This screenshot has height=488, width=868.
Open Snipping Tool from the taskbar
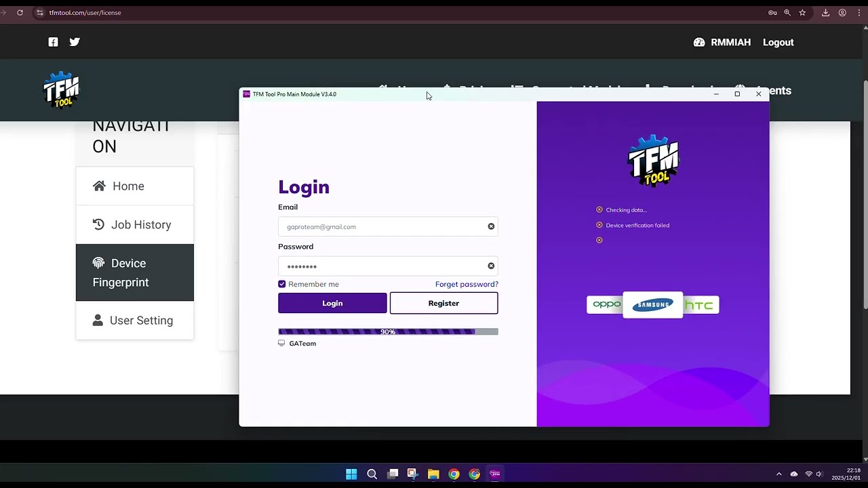click(413, 474)
